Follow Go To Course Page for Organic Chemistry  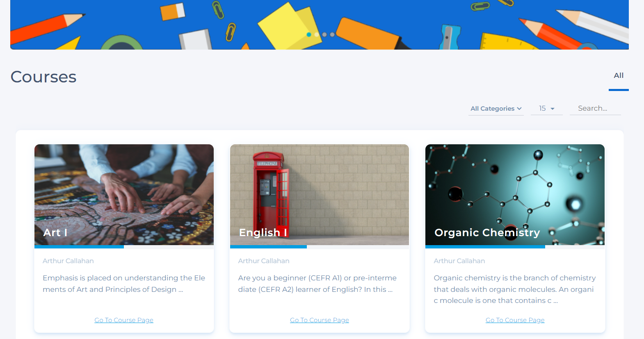click(x=515, y=320)
